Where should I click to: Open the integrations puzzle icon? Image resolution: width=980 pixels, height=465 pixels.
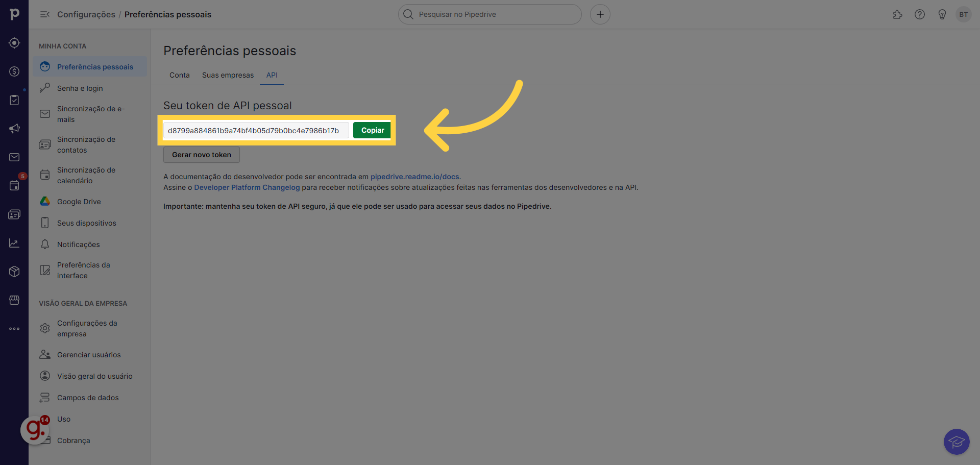coord(898,14)
